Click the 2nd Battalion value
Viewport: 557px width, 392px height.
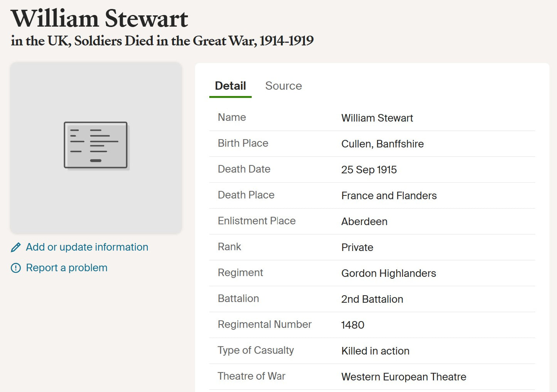(372, 299)
